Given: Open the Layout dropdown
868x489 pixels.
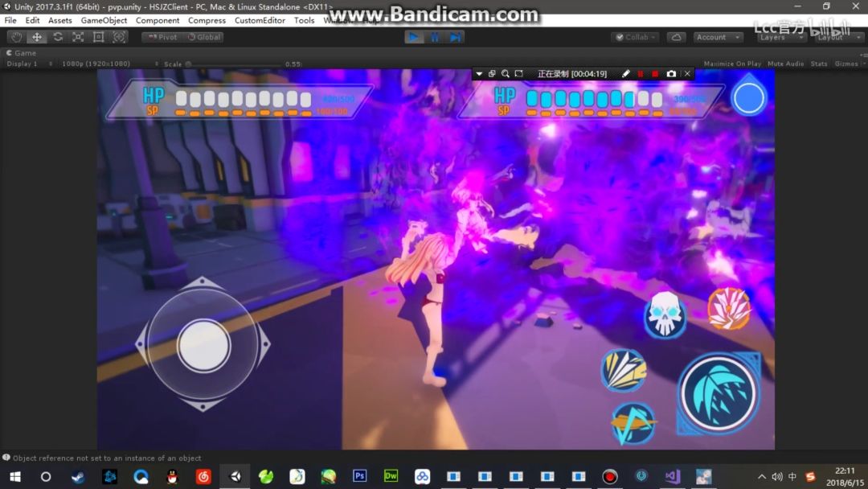Looking at the screenshot, I should coord(837,37).
